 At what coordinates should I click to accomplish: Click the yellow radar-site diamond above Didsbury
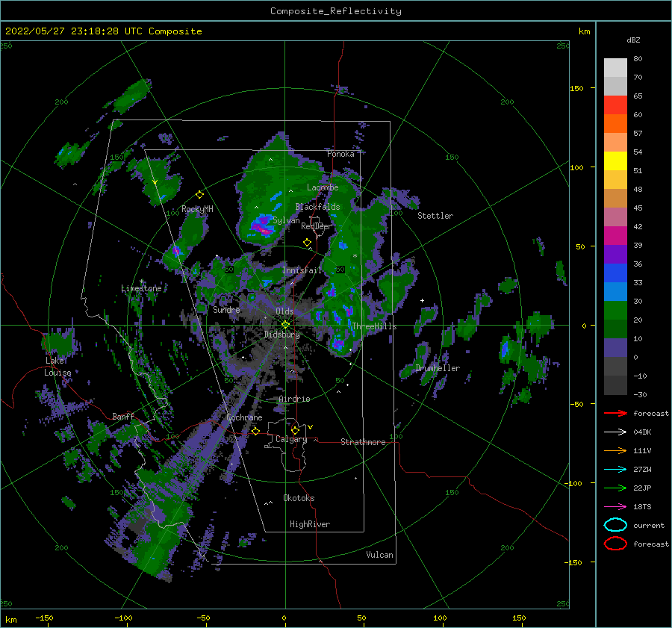tap(286, 325)
